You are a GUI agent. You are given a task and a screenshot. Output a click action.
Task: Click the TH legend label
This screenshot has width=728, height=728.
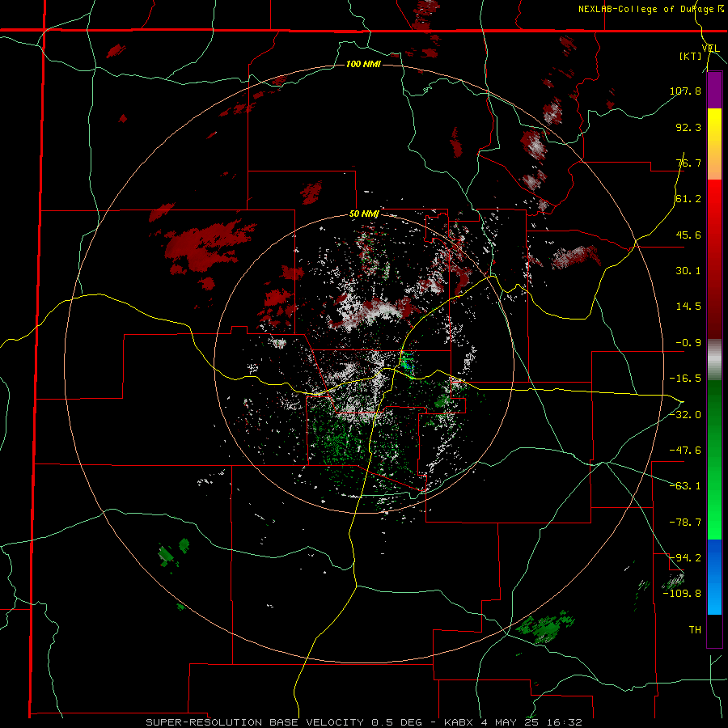[x=695, y=629]
